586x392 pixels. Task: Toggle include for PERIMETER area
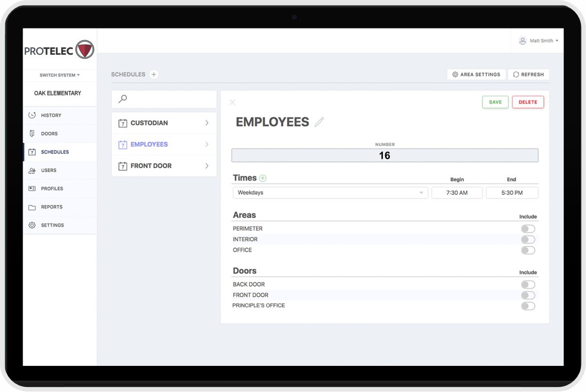point(528,229)
